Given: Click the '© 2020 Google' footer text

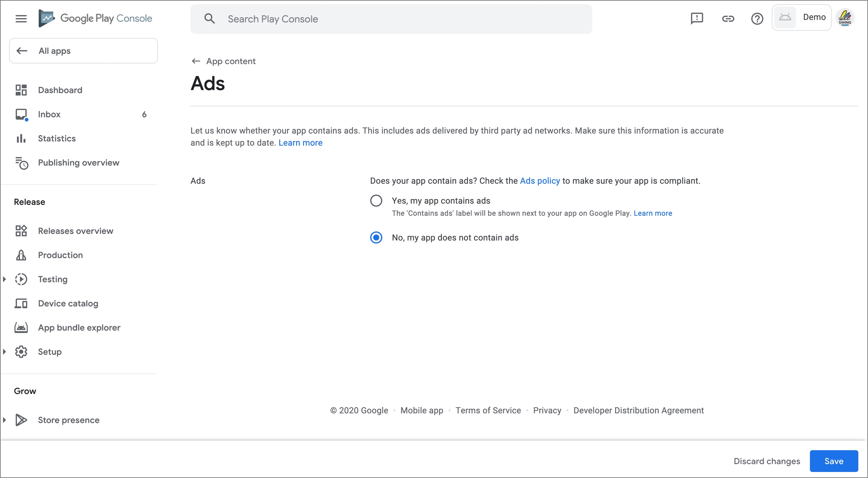Looking at the screenshot, I should [359, 410].
